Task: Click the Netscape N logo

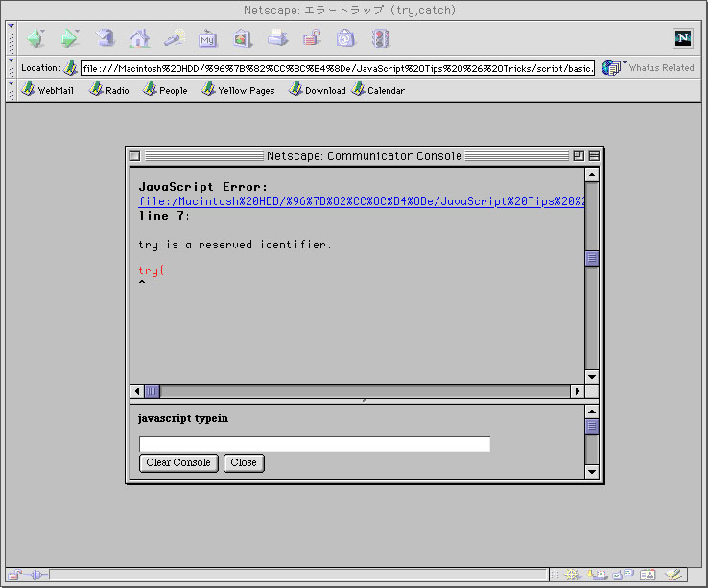Action: tap(683, 38)
